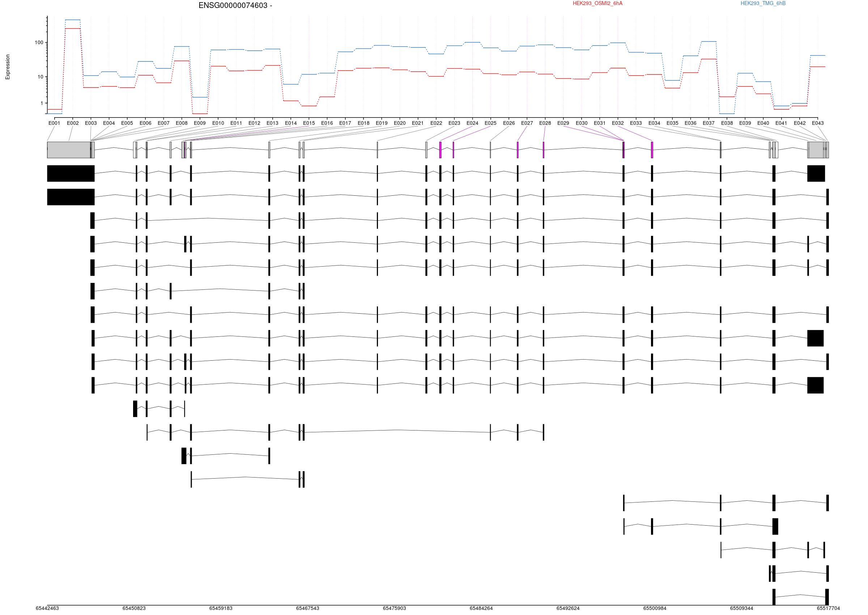Click exon label E043
This screenshot has width=868, height=615.
(818, 123)
